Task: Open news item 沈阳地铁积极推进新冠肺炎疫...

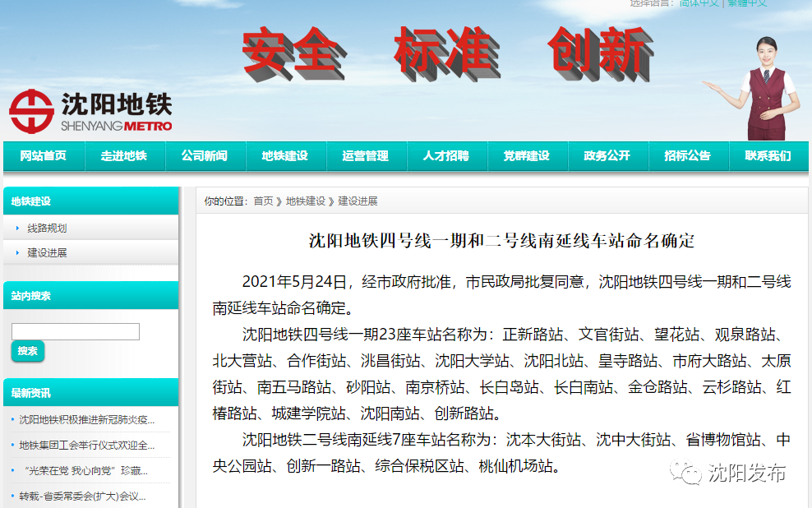Action: [x=87, y=419]
